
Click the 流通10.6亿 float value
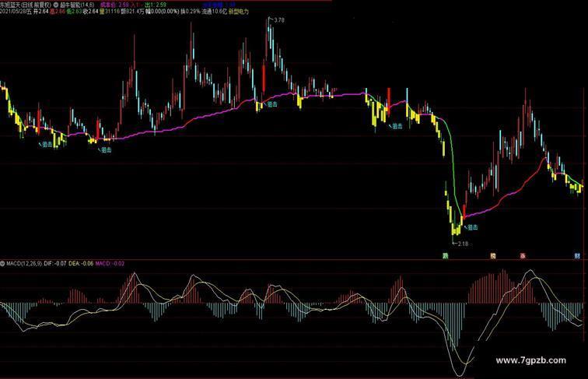214,12
